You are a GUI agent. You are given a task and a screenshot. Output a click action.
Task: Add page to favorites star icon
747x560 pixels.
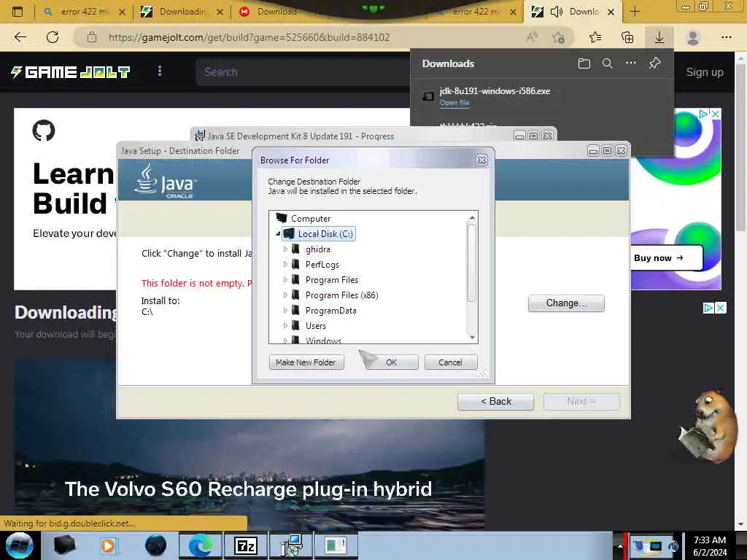tap(558, 37)
